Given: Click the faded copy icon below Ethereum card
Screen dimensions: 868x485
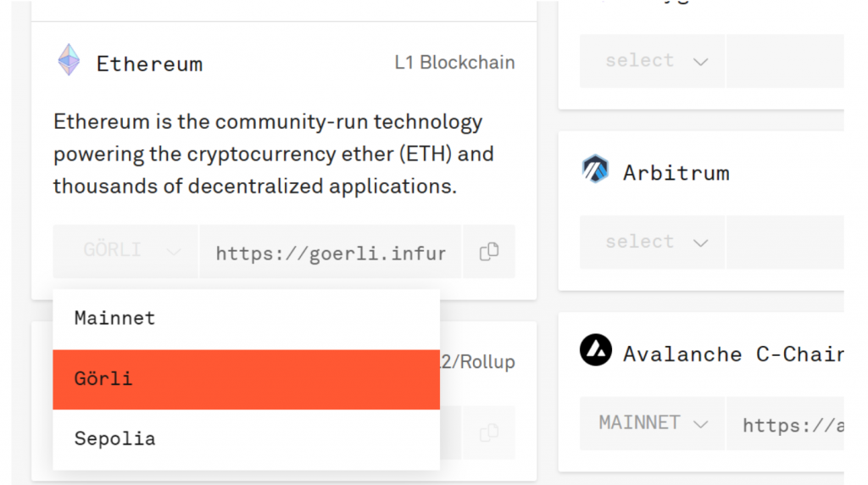Looking at the screenshot, I should click(x=489, y=432).
